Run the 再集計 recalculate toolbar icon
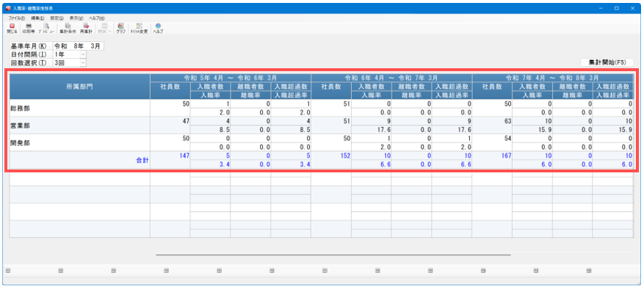Image resolution: width=644 pixels, height=289 pixels. (x=86, y=28)
